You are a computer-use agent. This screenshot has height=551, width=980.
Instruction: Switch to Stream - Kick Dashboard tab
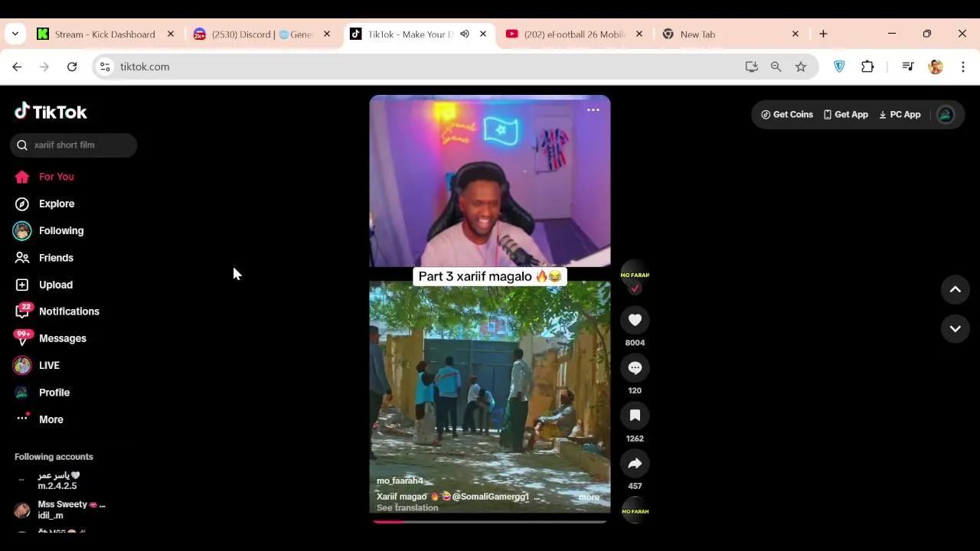point(105,34)
